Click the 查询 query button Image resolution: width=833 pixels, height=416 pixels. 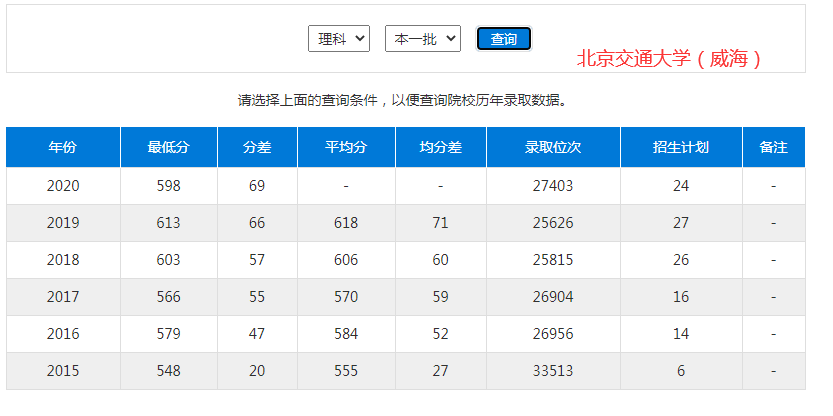point(504,39)
